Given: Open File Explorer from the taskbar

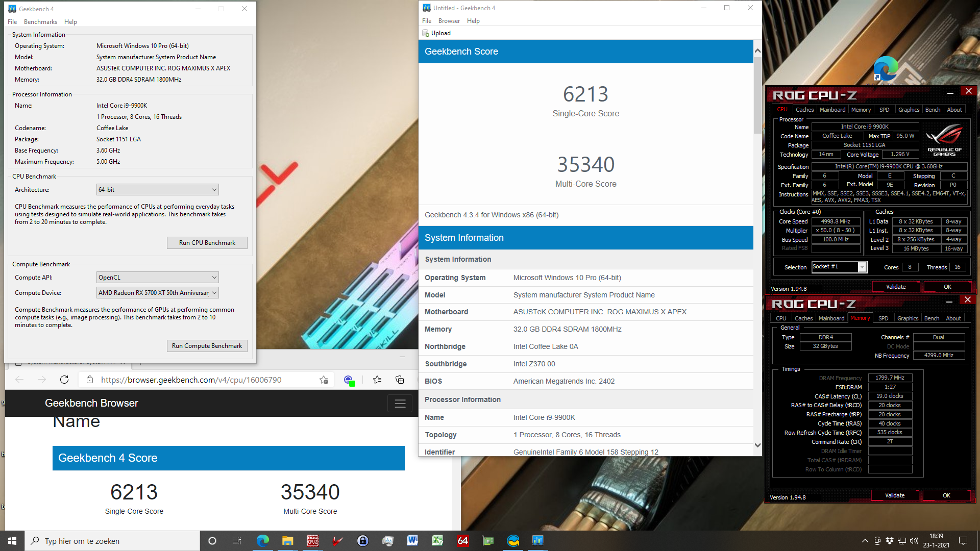Looking at the screenshot, I should [x=288, y=541].
